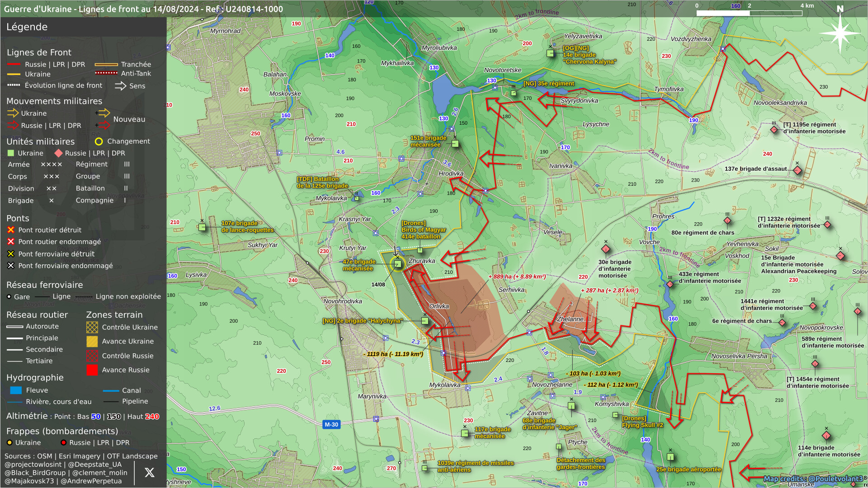
Task: Click the +889 ha area gain label
Action: point(517,277)
